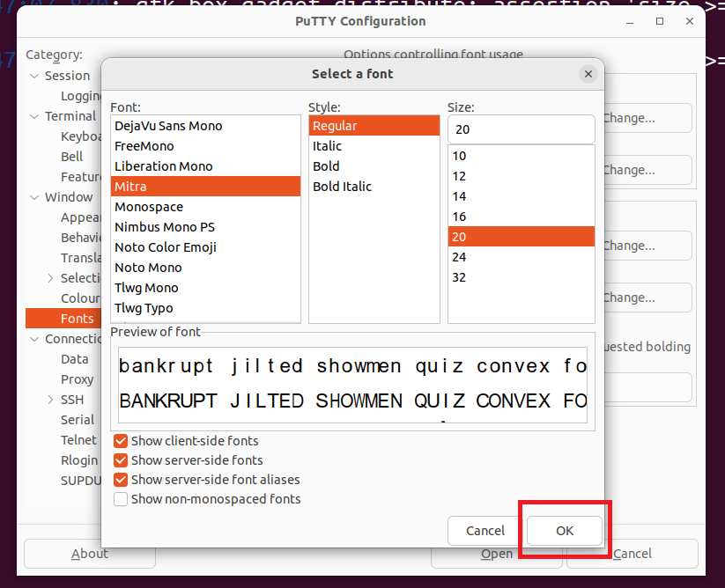
Task: Pick font size 12
Action: [x=522, y=176]
